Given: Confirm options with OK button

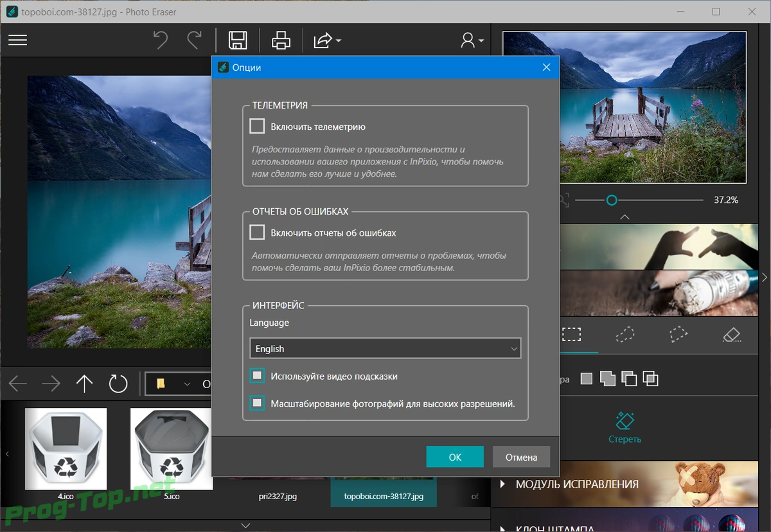Looking at the screenshot, I should (x=455, y=457).
